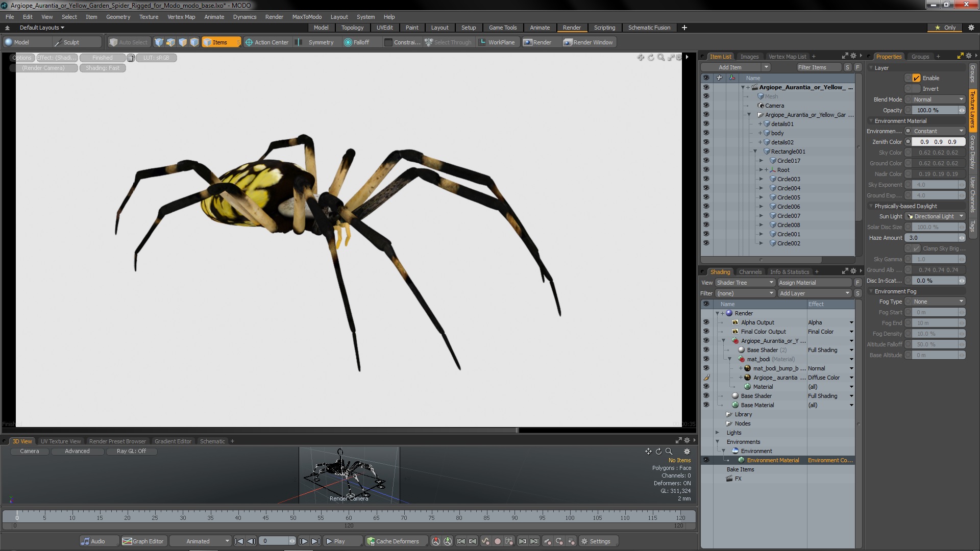Adjust the Haze Amount slider

[x=935, y=238]
